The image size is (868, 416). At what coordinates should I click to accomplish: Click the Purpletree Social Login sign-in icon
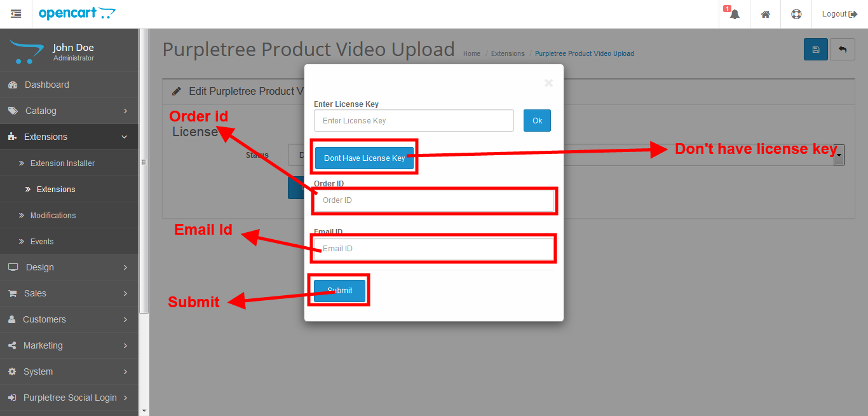point(12,398)
